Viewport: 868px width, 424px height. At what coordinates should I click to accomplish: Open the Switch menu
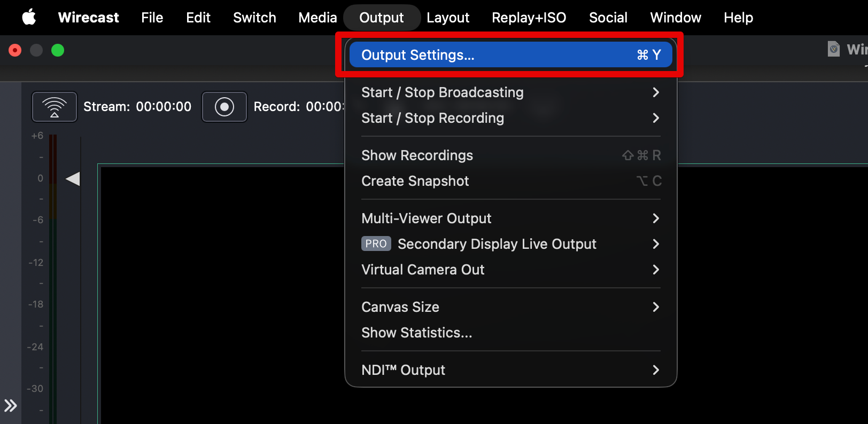tap(254, 18)
